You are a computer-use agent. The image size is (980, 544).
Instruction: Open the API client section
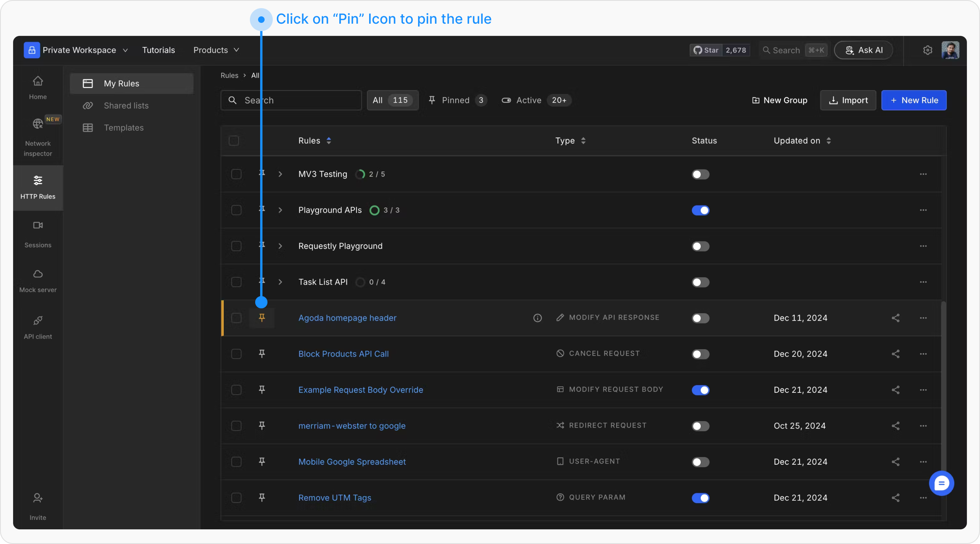[38, 328]
